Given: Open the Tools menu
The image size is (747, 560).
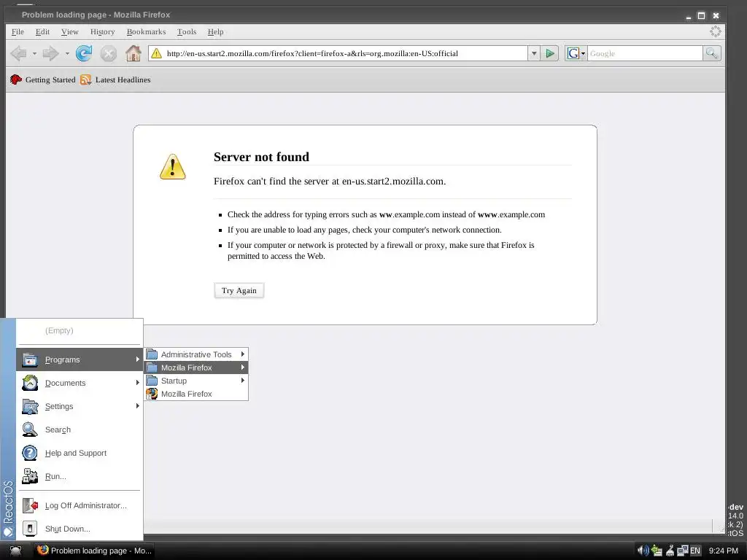Looking at the screenshot, I should coord(187,31).
